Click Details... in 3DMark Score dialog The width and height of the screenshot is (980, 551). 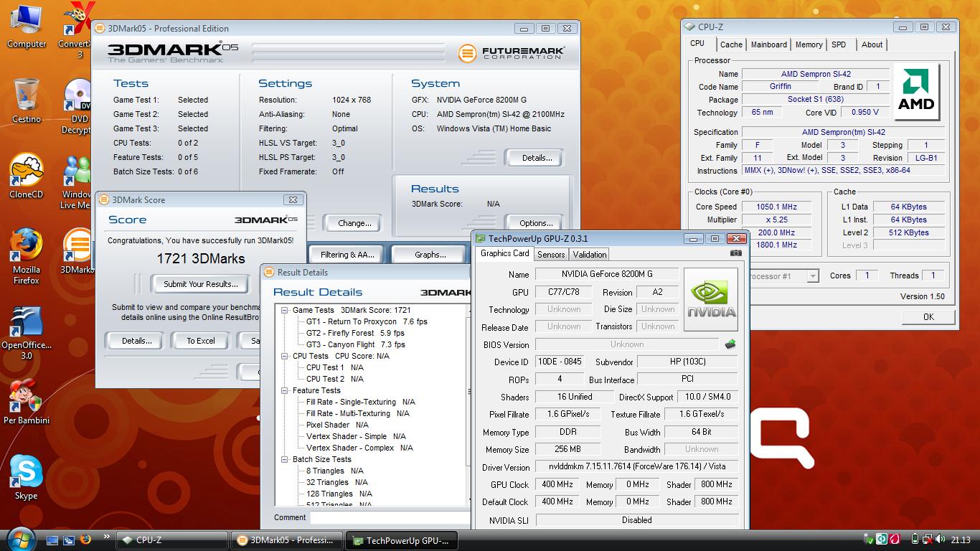[136, 341]
